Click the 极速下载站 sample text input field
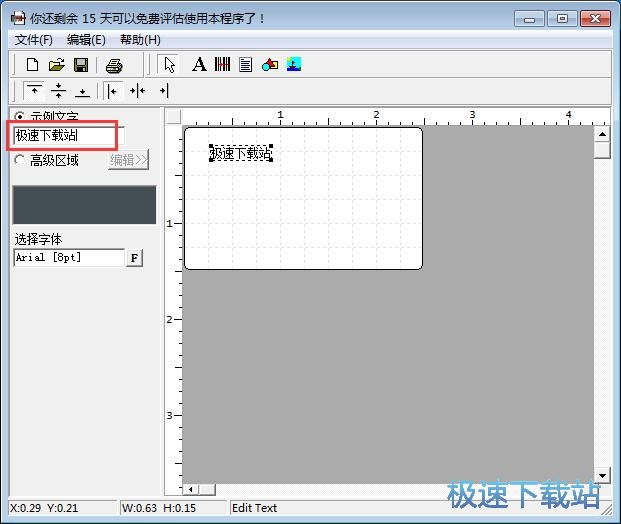The width and height of the screenshot is (621, 524). click(x=64, y=135)
